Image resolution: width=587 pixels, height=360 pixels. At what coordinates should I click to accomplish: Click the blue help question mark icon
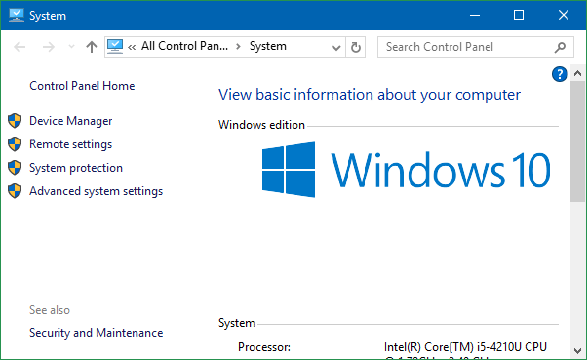(x=559, y=74)
